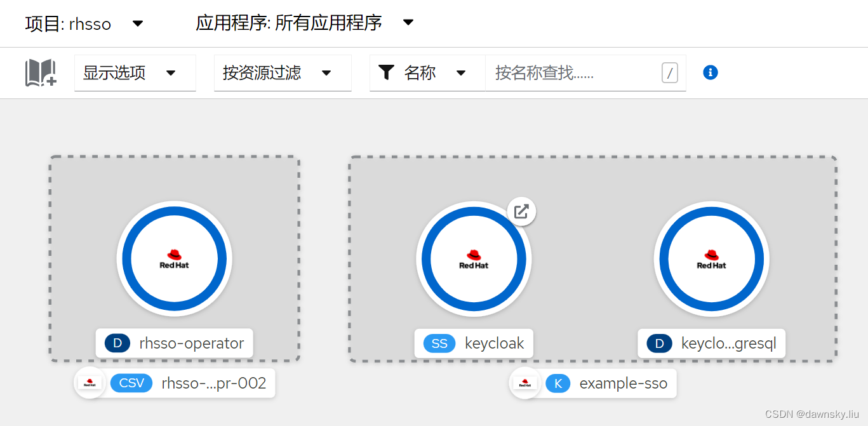This screenshot has height=426, width=868.
Task: Focus the find-by-name search field
Action: [585, 73]
